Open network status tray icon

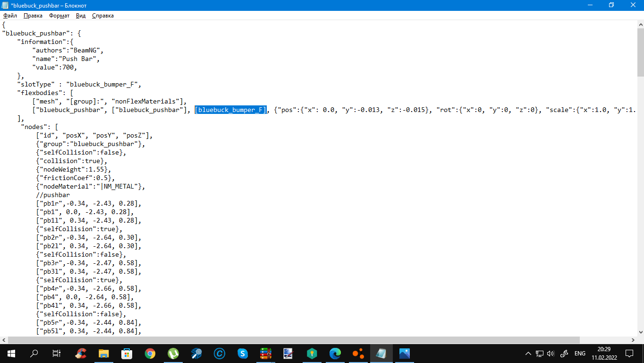[x=540, y=353]
